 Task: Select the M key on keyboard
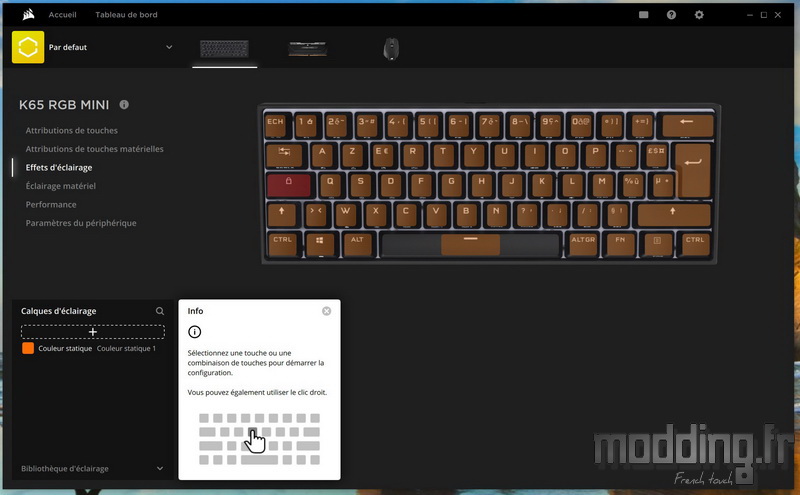[603, 185]
